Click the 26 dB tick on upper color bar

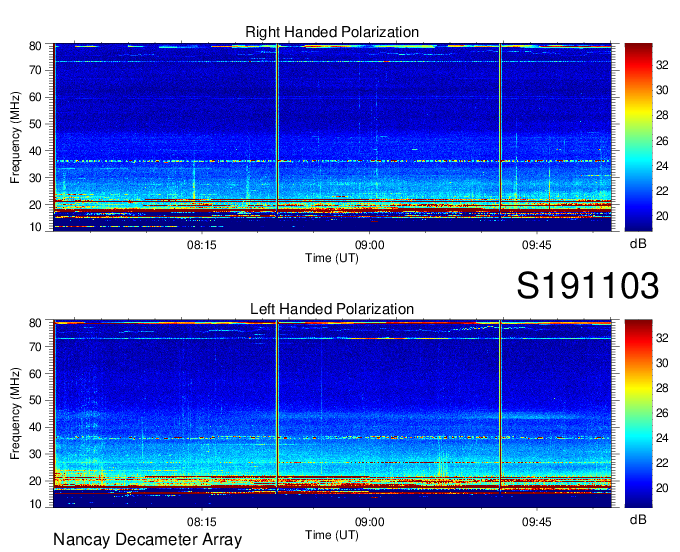(662, 140)
